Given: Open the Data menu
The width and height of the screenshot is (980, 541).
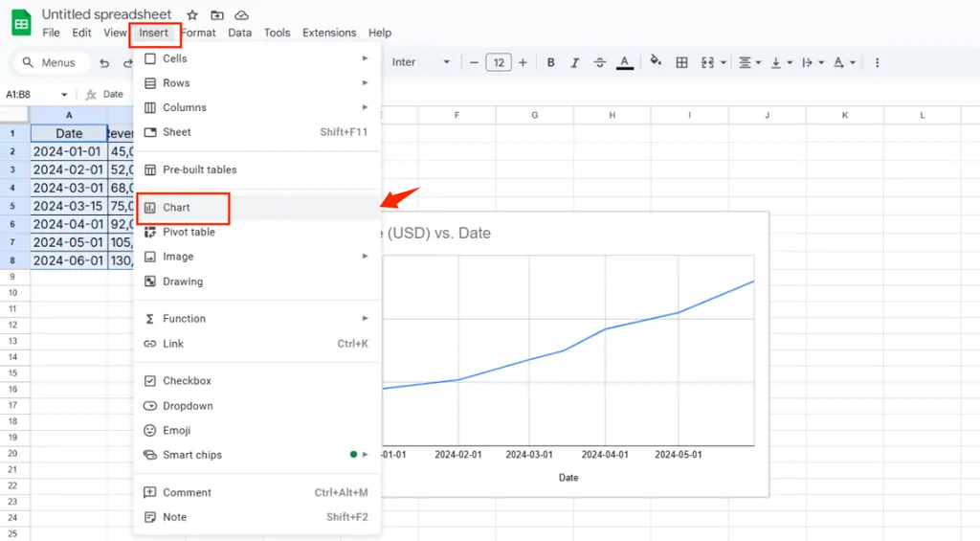Looking at the screenshot, I should pos(240,33).
